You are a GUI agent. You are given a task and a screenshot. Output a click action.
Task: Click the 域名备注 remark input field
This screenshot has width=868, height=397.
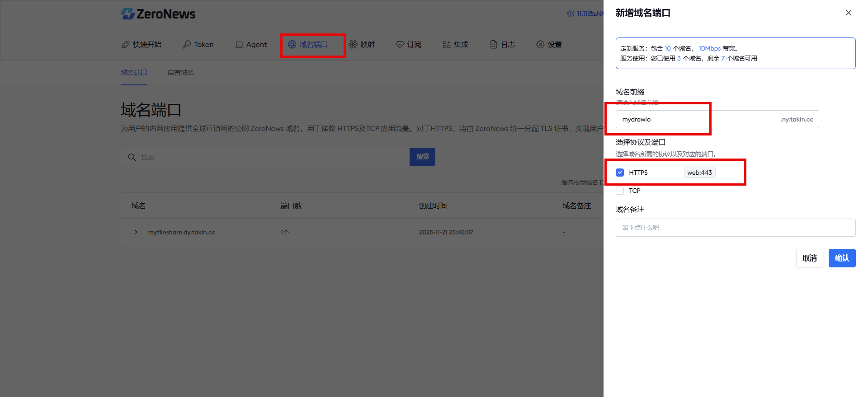(735, 228)
